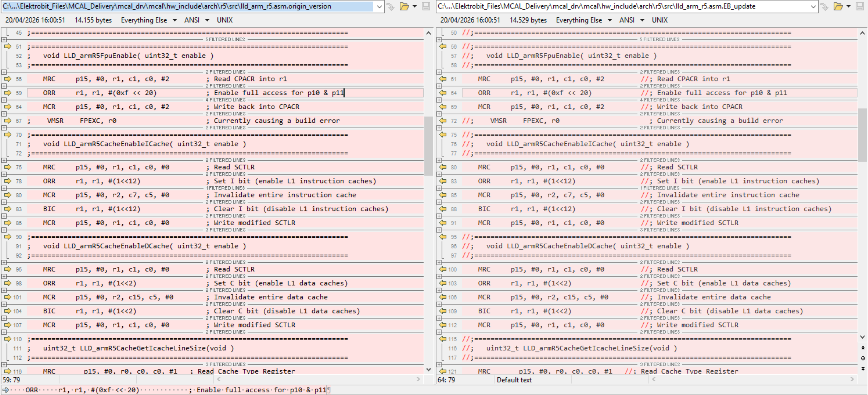Viewport: 868px width, 395px height.
Task: Click 'Default text' status label
Action: (514, 380)
